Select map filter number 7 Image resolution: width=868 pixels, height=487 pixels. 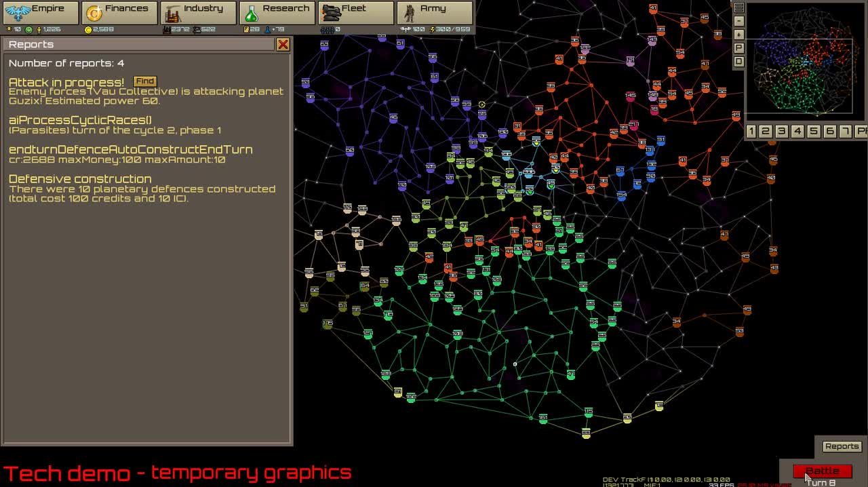click(846, 131)
